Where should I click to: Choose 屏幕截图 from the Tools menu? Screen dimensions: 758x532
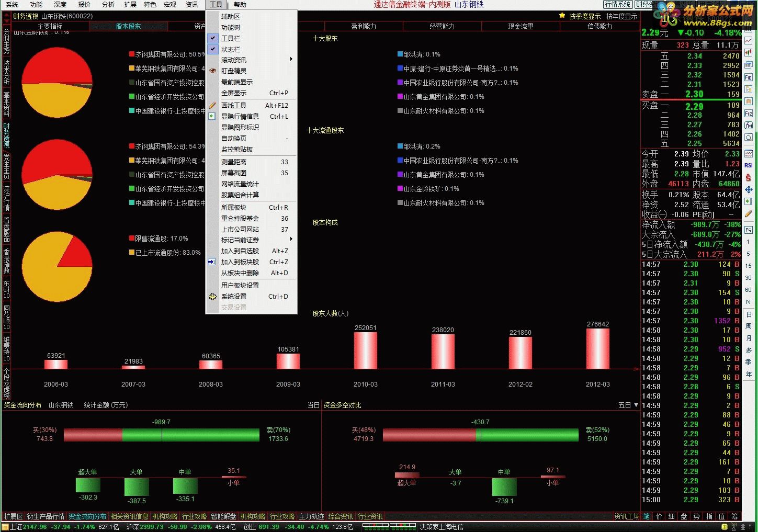point(251,173)
